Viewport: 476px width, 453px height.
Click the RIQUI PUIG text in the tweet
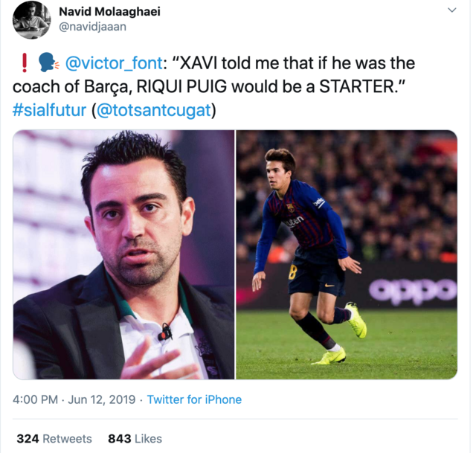coord(181,86)
